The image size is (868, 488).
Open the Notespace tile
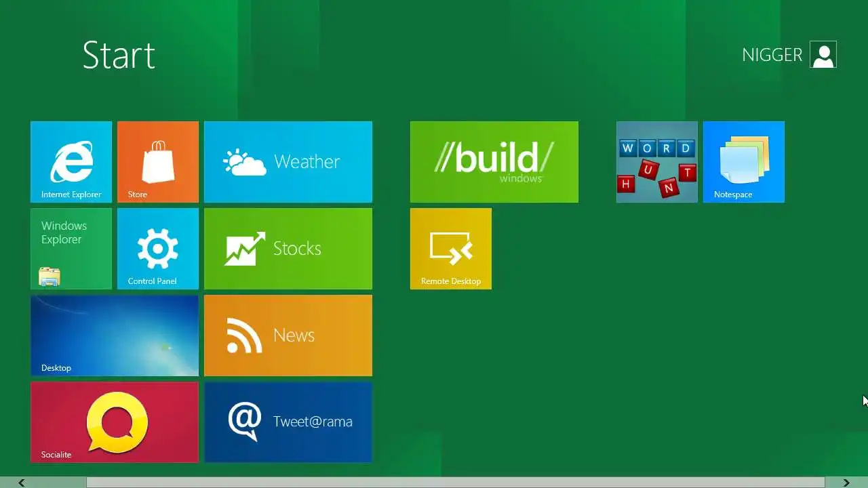click(744, 162)
